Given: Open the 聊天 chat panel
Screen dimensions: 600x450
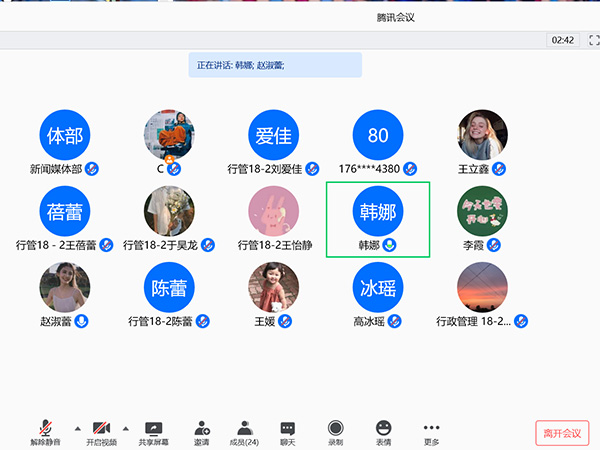Looking at the screenshot, I should point(288,431).
